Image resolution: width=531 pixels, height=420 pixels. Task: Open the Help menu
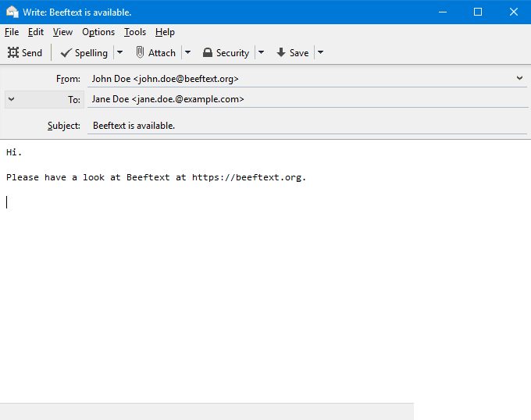(165, 32)
